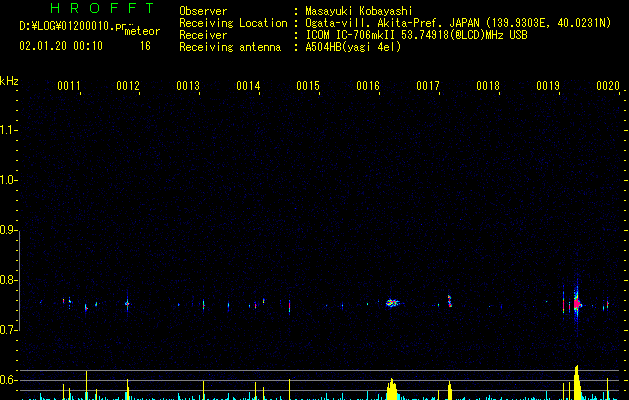Click the 0018 time marker

point(488,85)
